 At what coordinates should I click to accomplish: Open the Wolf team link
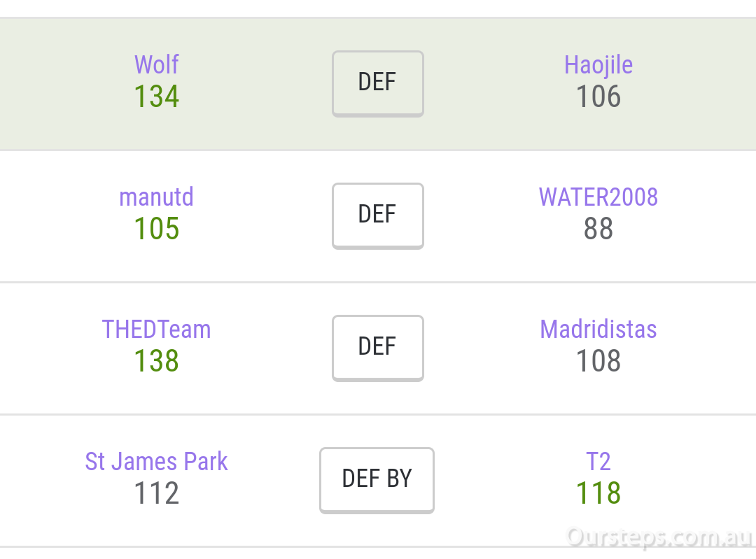157,64
